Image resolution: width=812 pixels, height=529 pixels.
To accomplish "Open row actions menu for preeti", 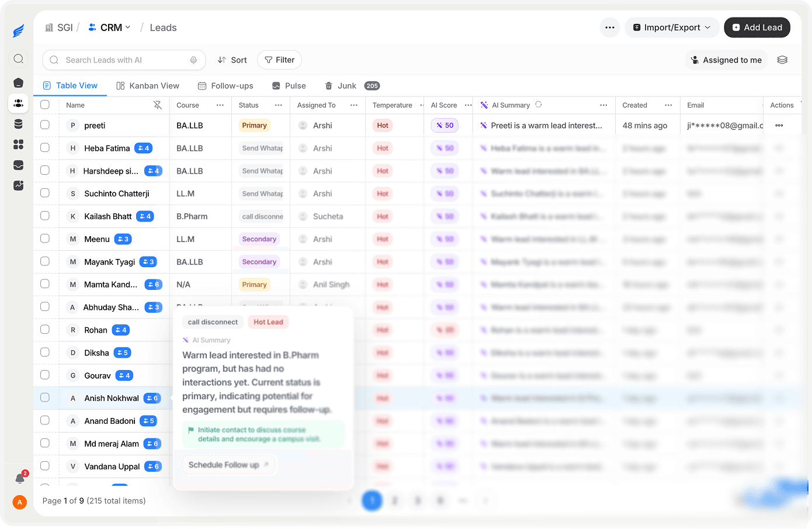I will pos(779,126).
